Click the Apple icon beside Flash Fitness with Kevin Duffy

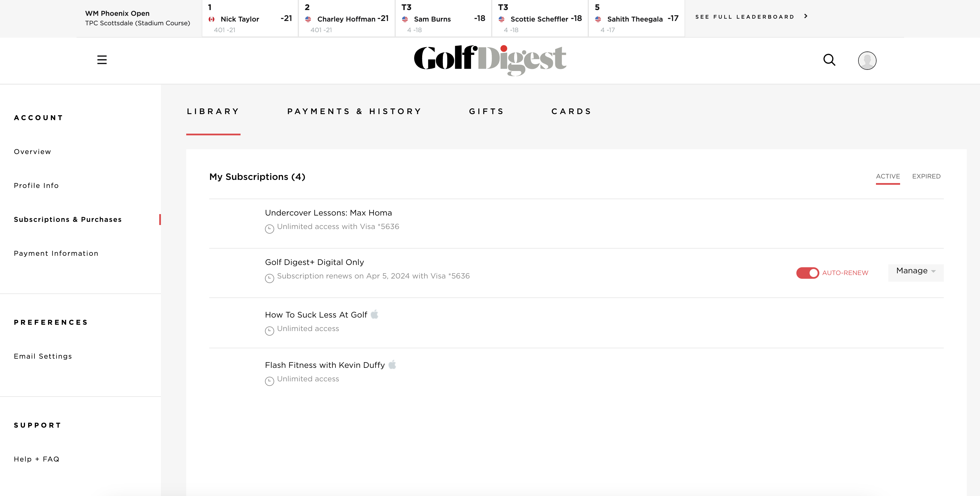392,364
